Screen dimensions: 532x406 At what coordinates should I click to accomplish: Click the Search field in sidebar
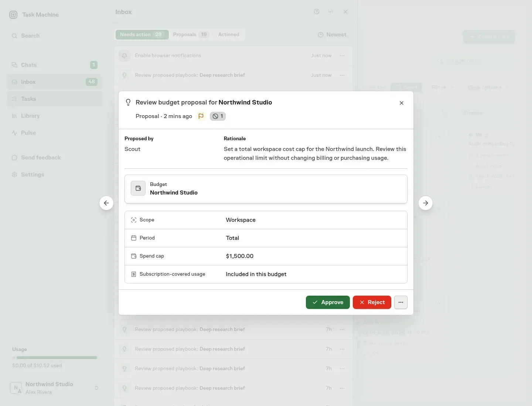[x=54, y=36]
